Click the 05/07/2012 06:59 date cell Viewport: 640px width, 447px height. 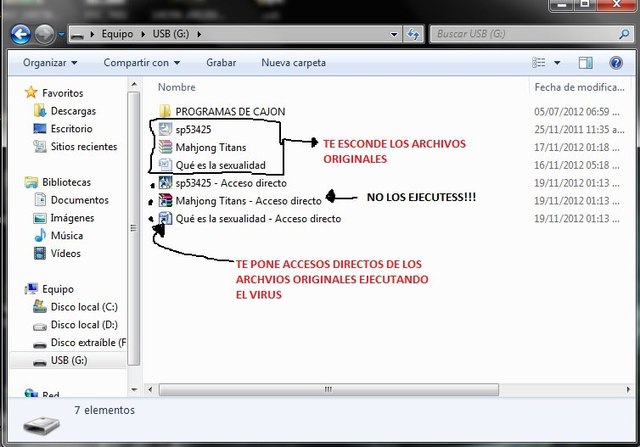pyautogui.click(x=576, y=111)
